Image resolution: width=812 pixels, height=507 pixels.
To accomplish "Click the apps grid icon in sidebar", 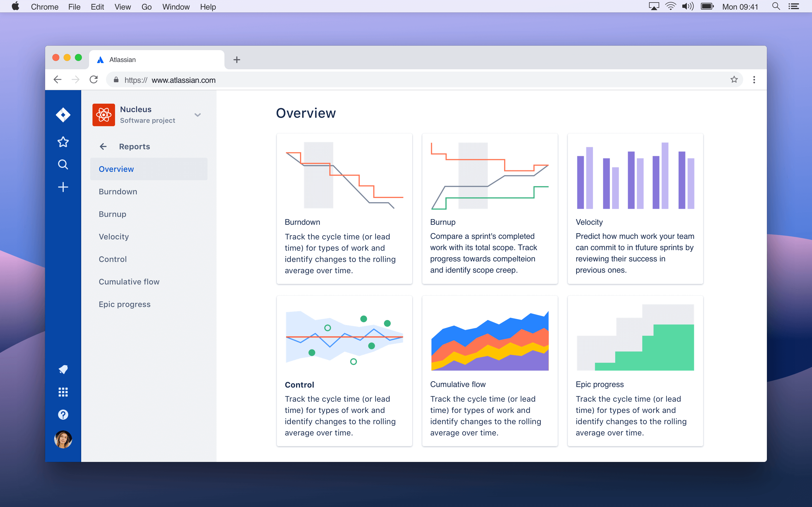I will [63, 392].
